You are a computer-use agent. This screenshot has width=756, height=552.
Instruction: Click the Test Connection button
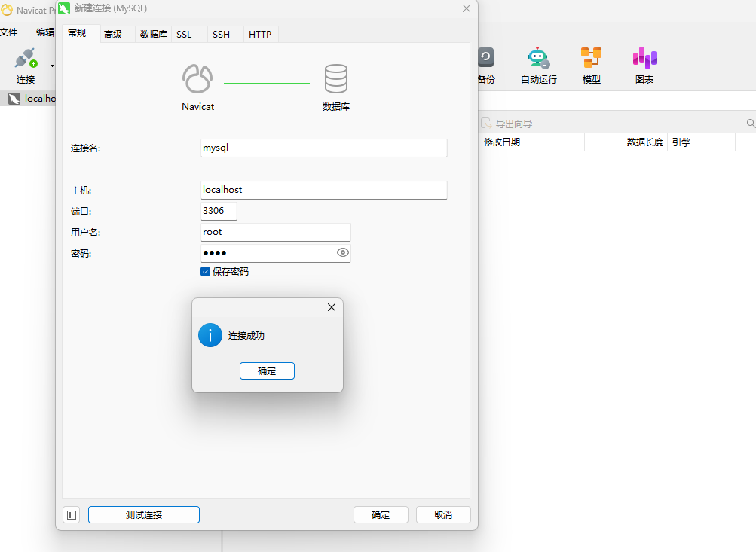click(144, 515)
